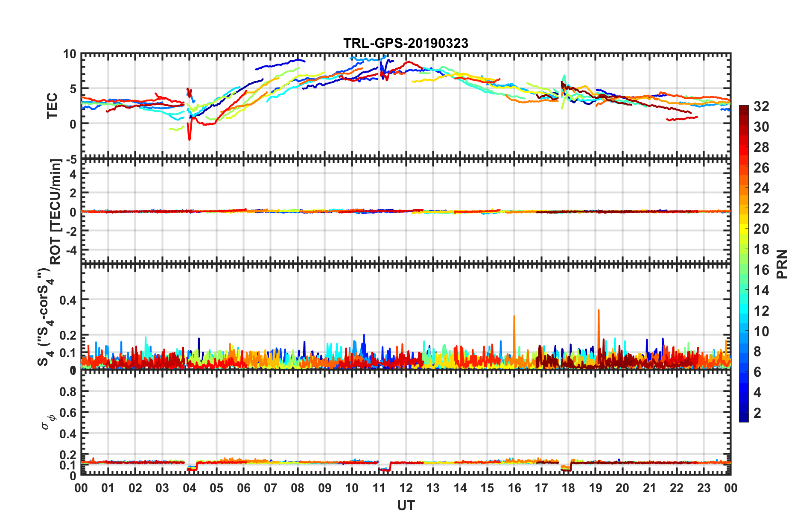Click the PRN colorbar

coord(744,264)
